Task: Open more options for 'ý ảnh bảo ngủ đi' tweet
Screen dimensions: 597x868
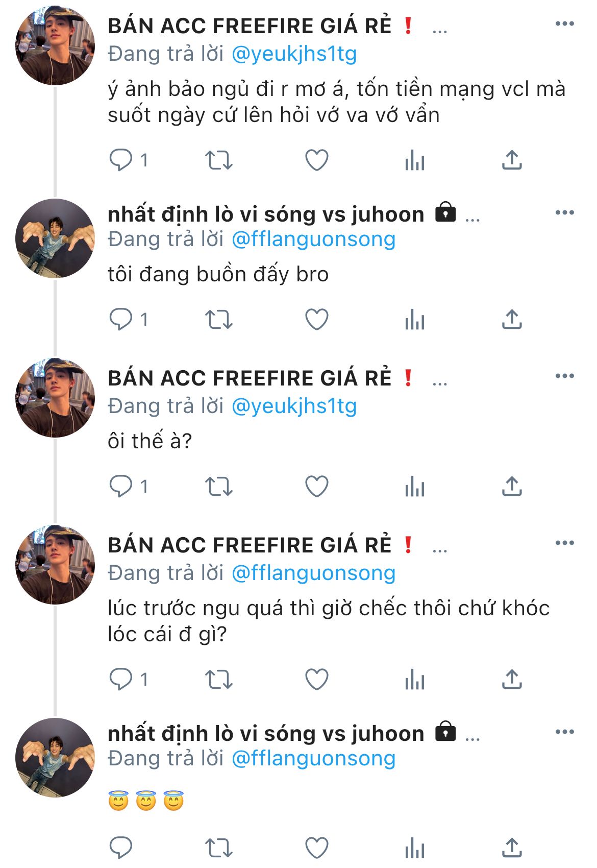Action: pyautogui.click(x=564, y=23)
